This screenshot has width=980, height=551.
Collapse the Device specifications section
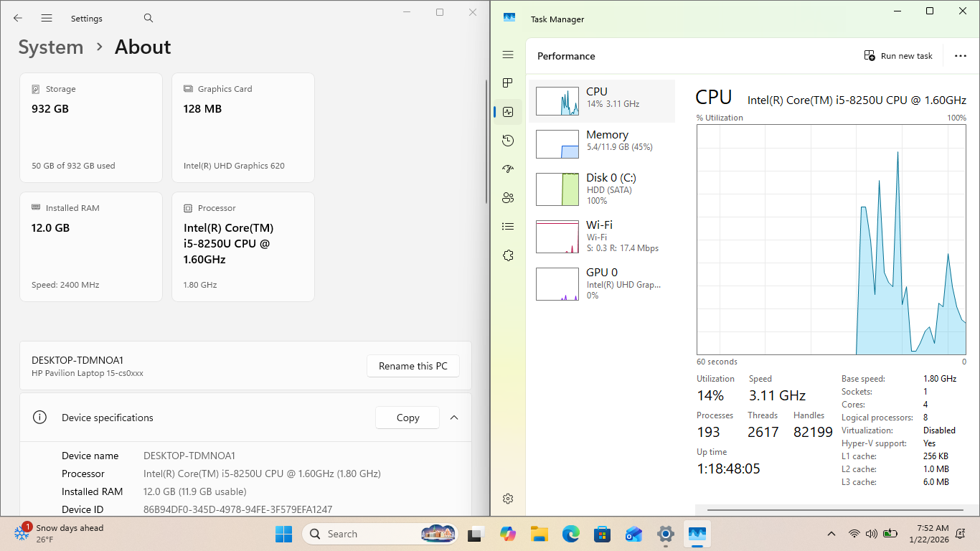tap(453, 418)
